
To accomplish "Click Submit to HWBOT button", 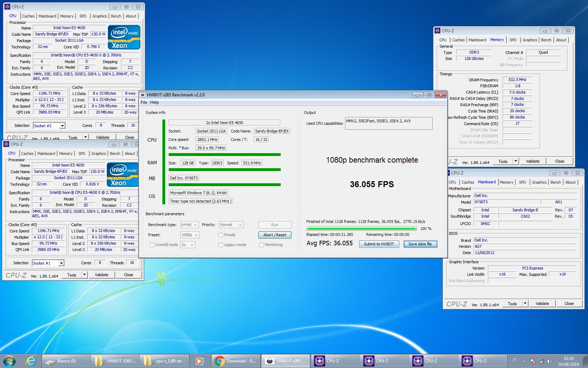I will (x=379, y=244).
